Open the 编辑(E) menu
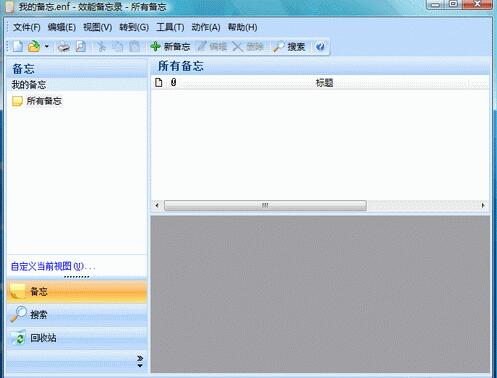This screenshot has height=378, width=497. tap(62, 27)
